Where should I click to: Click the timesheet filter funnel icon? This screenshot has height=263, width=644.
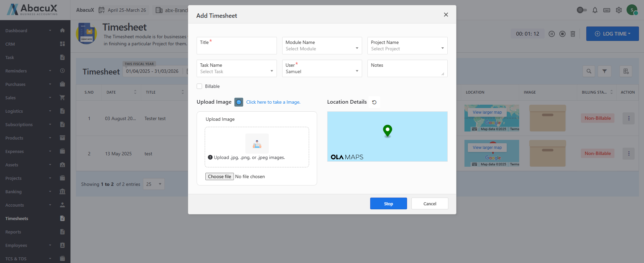[x=604, y=71]
